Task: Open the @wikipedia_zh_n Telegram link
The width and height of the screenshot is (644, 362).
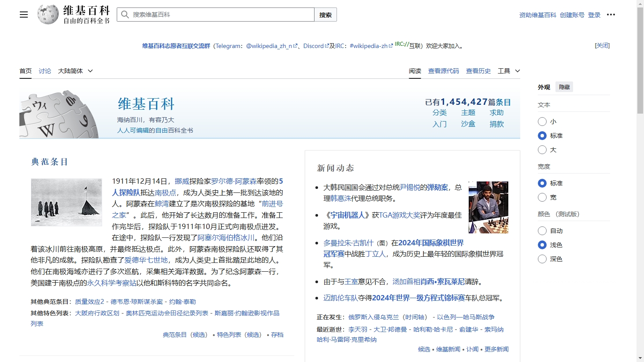Action: click(x=271, y=46)
